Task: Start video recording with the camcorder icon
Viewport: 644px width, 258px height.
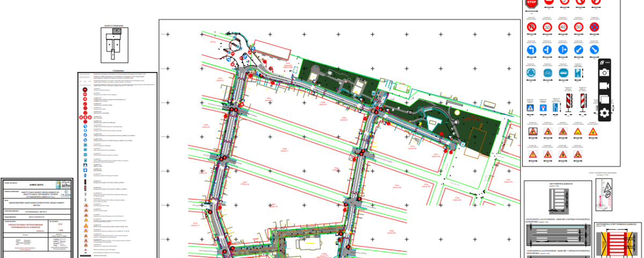Action: point(604,86)
